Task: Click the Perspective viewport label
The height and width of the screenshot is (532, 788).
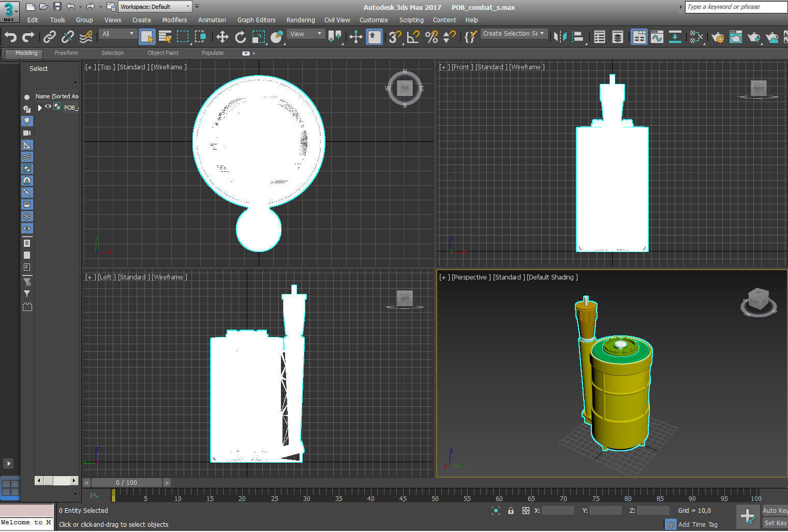Action: (471, 277)
